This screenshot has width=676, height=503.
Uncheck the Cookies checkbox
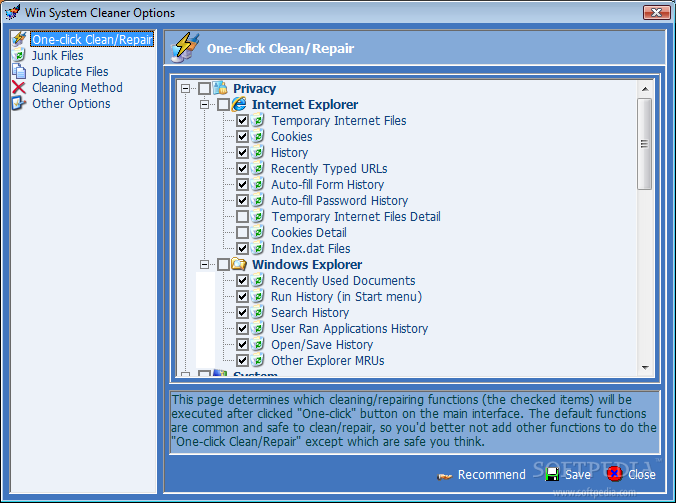pyautogui.click(x=242, y=136)
